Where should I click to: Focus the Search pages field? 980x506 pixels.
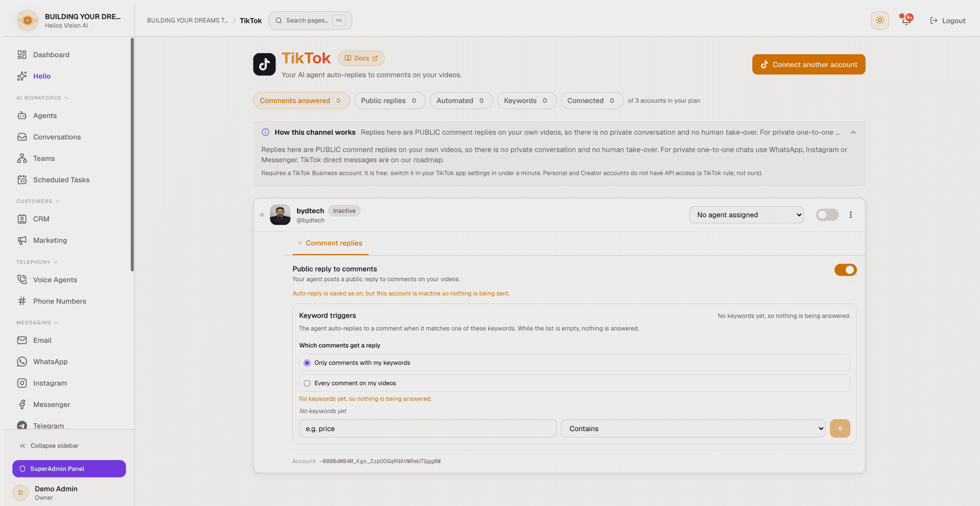(x=310, y=21)
